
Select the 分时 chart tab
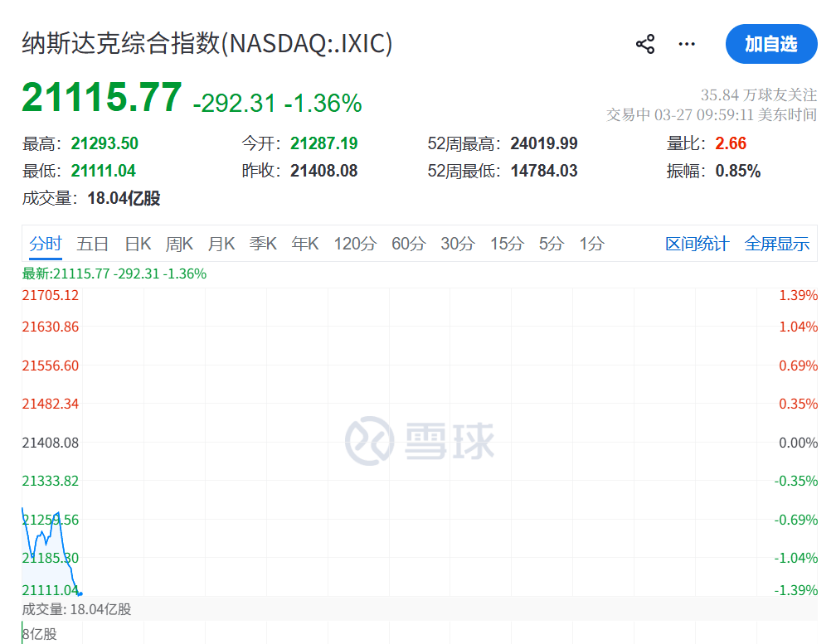click(46, 244)
